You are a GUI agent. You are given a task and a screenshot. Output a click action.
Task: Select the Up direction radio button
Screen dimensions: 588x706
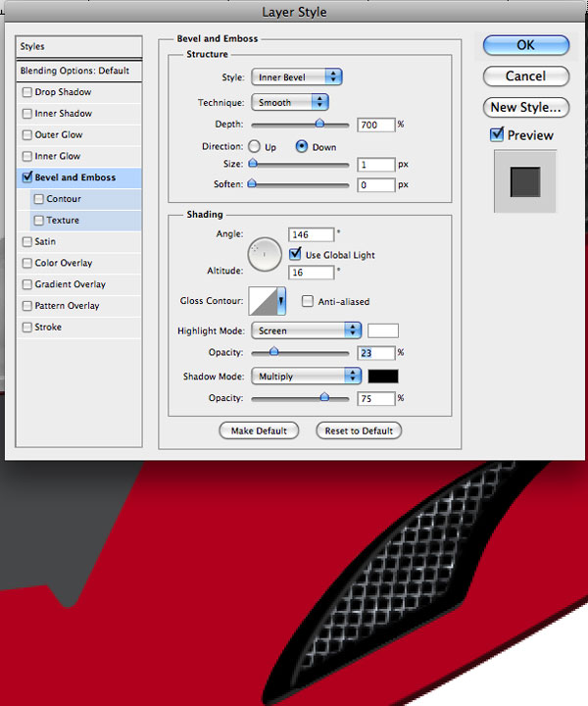pos(254,146)
